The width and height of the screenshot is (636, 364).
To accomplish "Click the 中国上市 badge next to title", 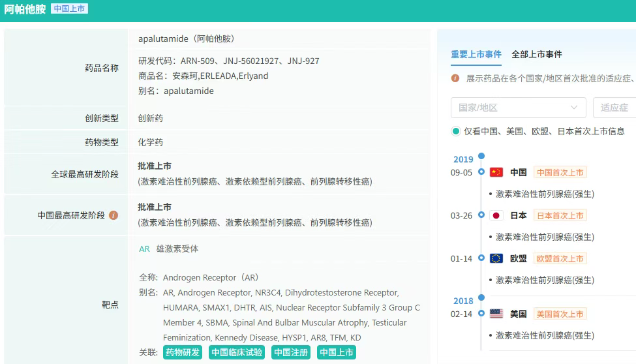I will tap(69, 9).
